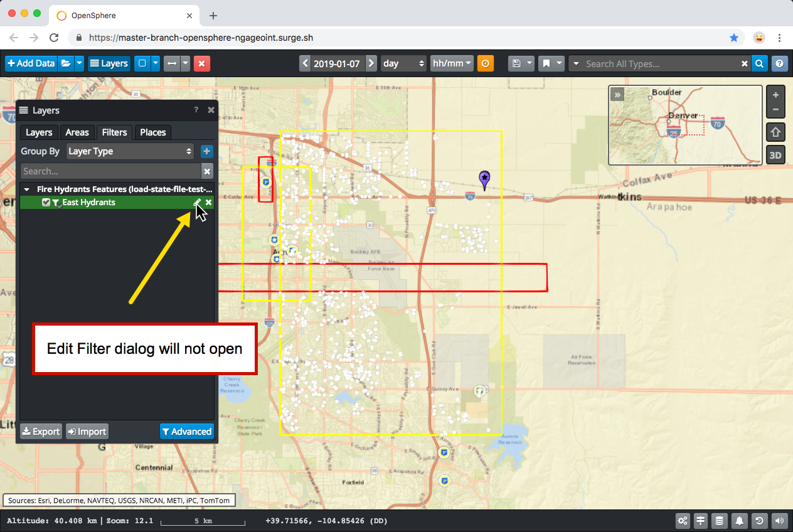Switch to the Areas tab
This screenshot has height=532, width=793.
click(x=77, y=132)
